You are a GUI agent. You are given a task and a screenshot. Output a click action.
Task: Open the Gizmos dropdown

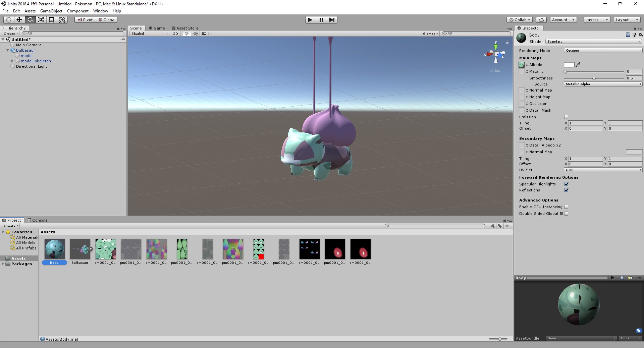point(431,34)
